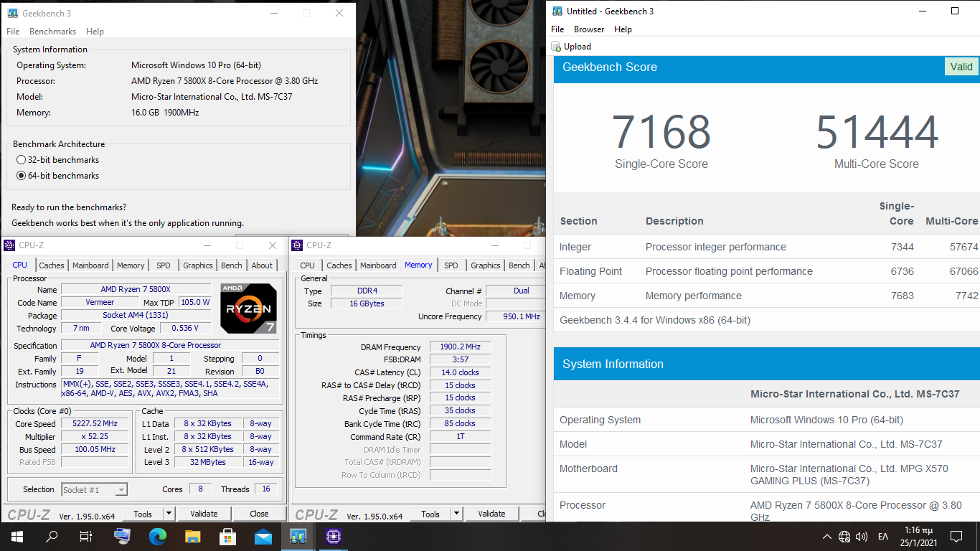The image size is (980, 551).
Task: Click Geekbench 3 title bar icon, left window
Action: [12, 13]
